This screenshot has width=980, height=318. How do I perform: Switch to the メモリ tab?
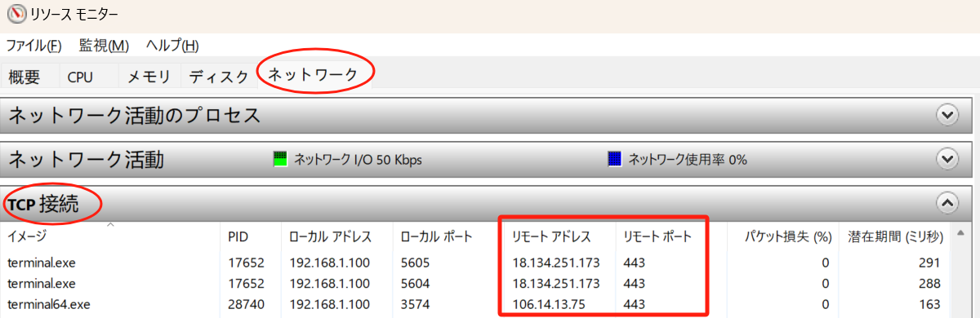pos(148,77)
